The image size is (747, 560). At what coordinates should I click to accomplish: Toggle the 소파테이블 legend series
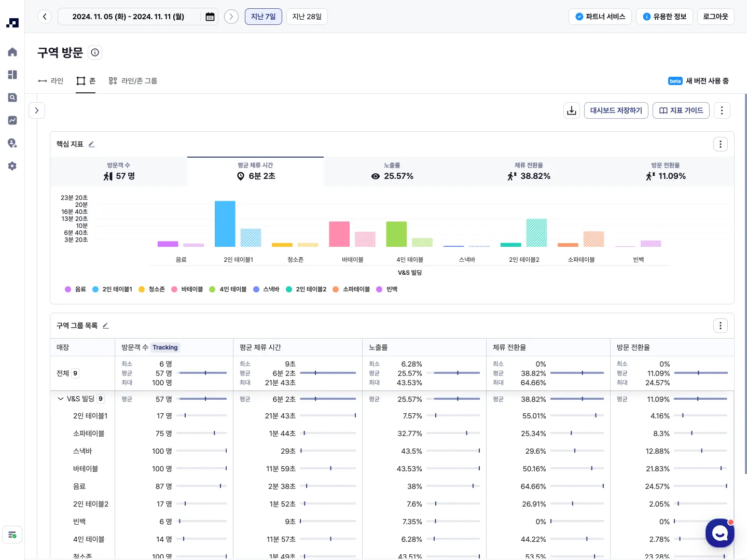pos(352,289)
